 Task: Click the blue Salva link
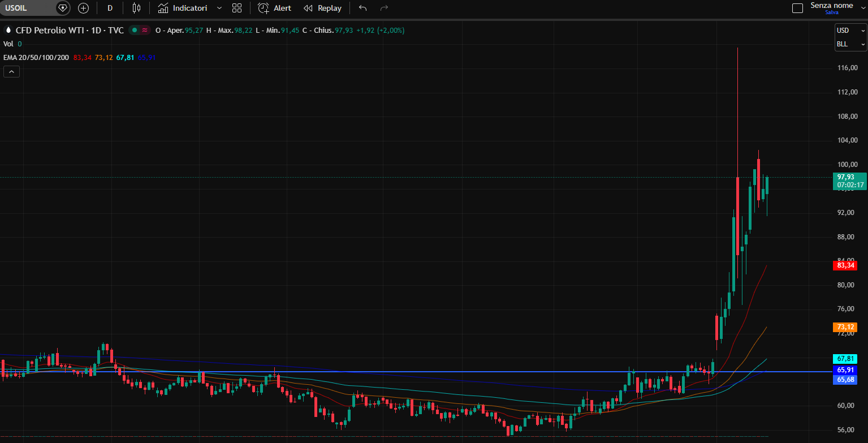click(x=831, y=12)
